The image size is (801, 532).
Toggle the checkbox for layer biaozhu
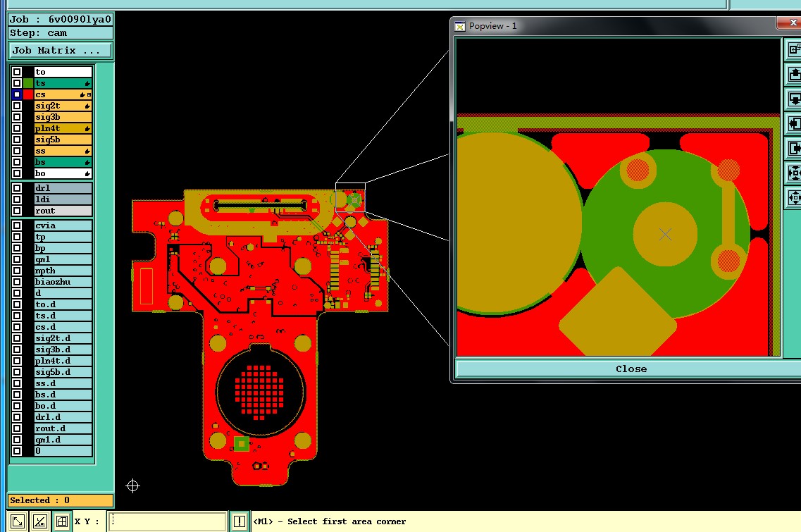tap(17, 282)
